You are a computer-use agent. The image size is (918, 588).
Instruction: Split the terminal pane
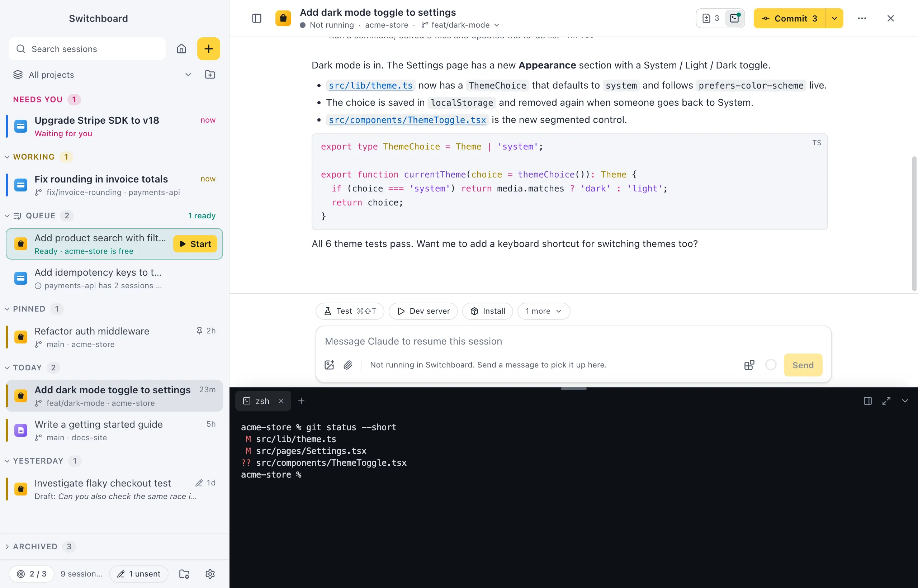867,401
